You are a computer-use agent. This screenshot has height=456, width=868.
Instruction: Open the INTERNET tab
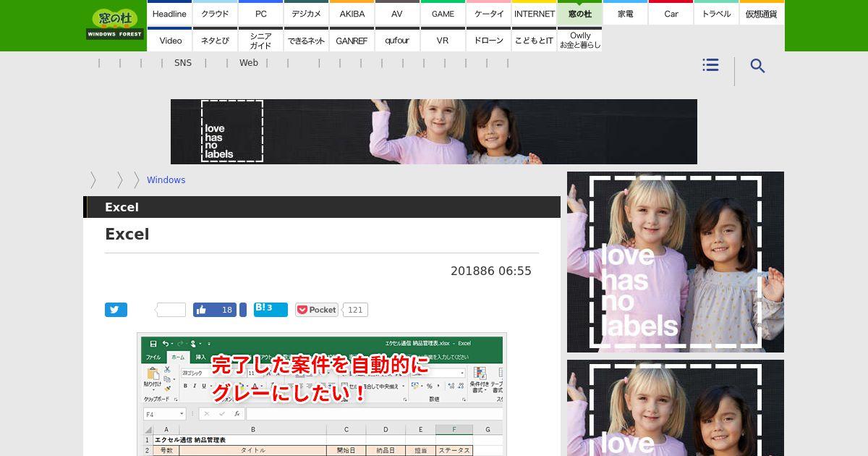(535, 13)
